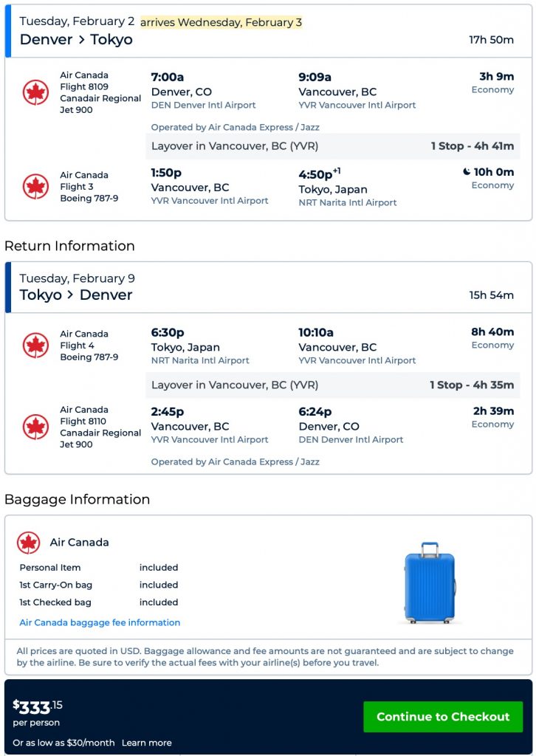Click Air Canada logo in Baggage Information

coord(29,543)
